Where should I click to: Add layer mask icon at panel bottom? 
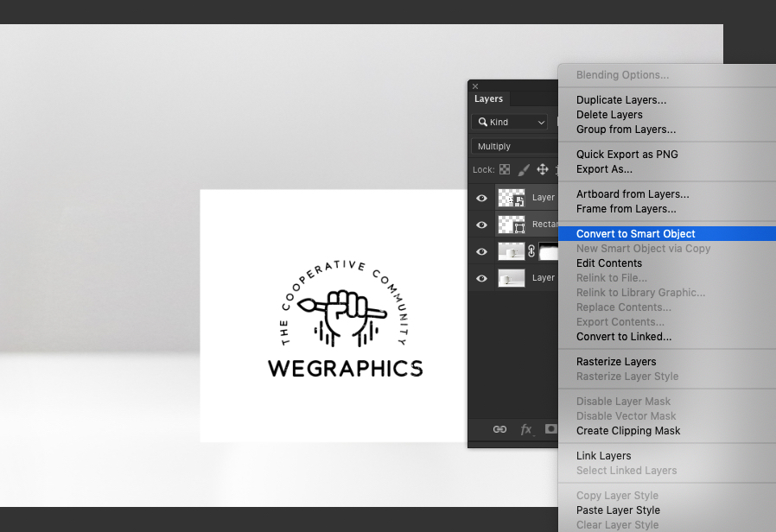550,428
